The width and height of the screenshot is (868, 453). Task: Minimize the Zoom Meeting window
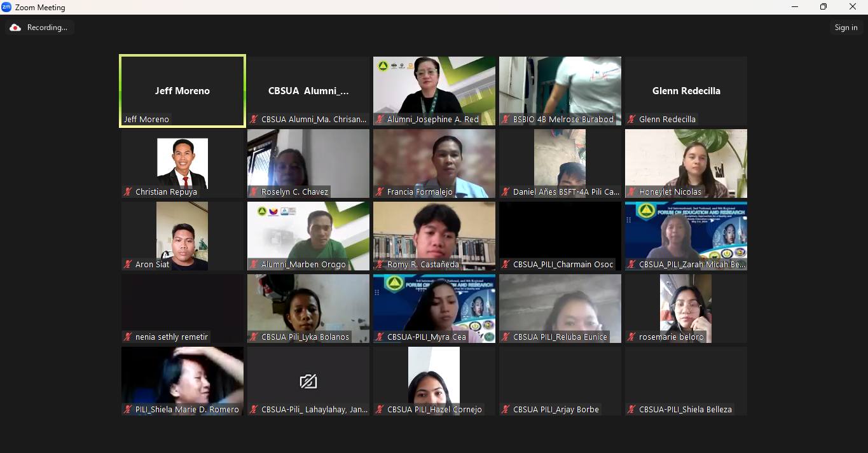pyautogui.click(x=795, y=7)
